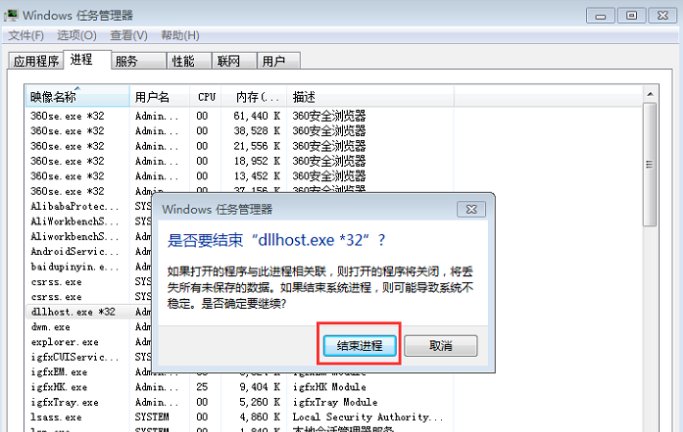Open the 选项(O) menu
The image size is (683, 432).
pyautogui.click(x=77, y=35)
